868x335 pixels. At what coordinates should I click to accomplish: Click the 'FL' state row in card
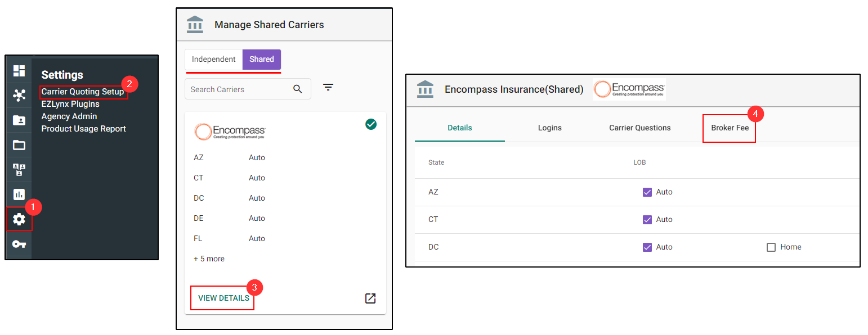[x=198, y=238]
